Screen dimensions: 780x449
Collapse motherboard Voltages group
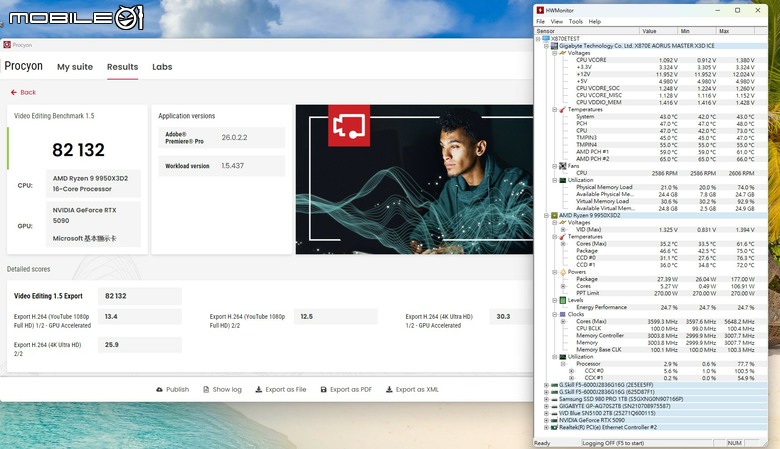[555, 53]
